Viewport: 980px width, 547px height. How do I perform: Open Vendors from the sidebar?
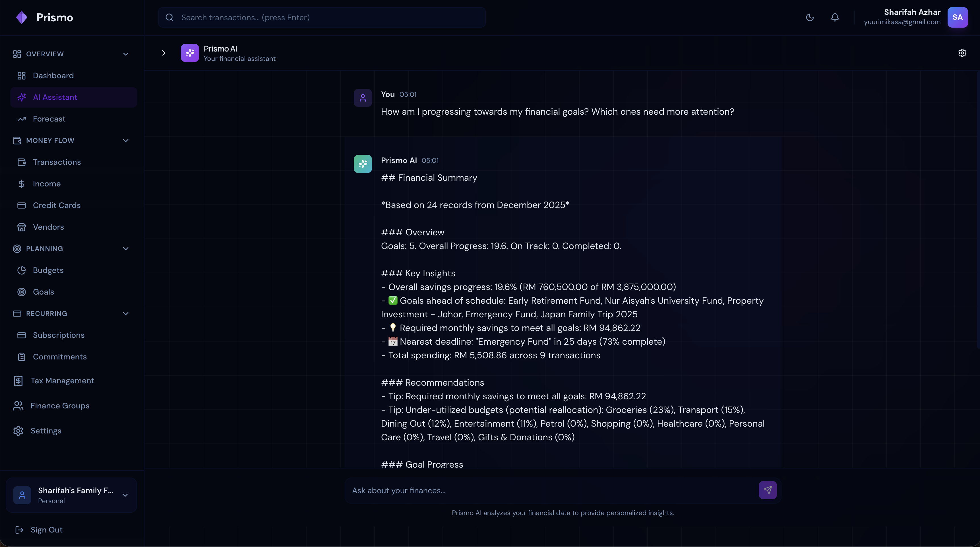[x=48, y=227]
